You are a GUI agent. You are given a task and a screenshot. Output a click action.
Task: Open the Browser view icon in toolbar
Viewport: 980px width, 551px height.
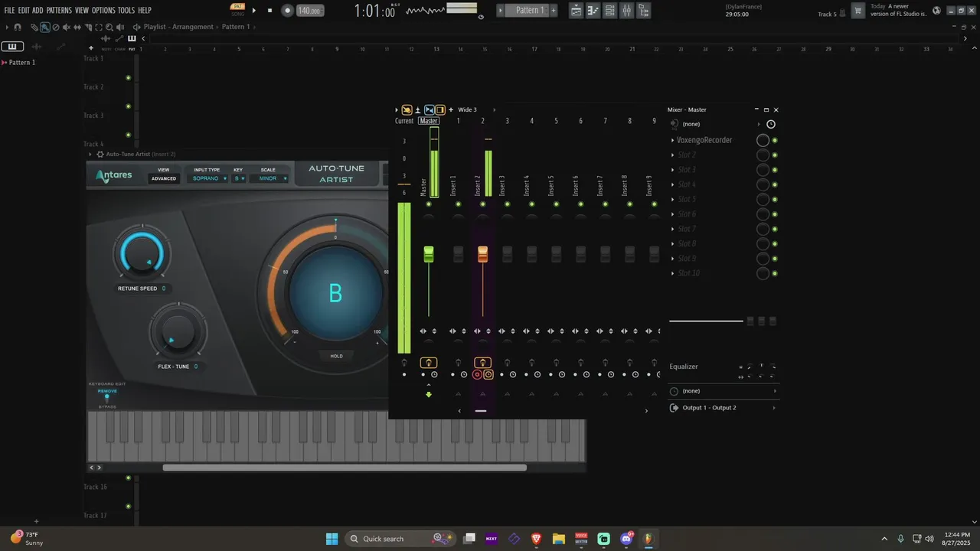coord(644,11)
